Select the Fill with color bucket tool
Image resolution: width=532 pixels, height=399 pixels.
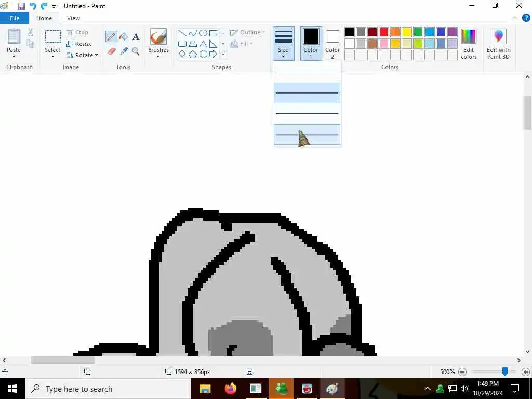[x=124, y=36]
